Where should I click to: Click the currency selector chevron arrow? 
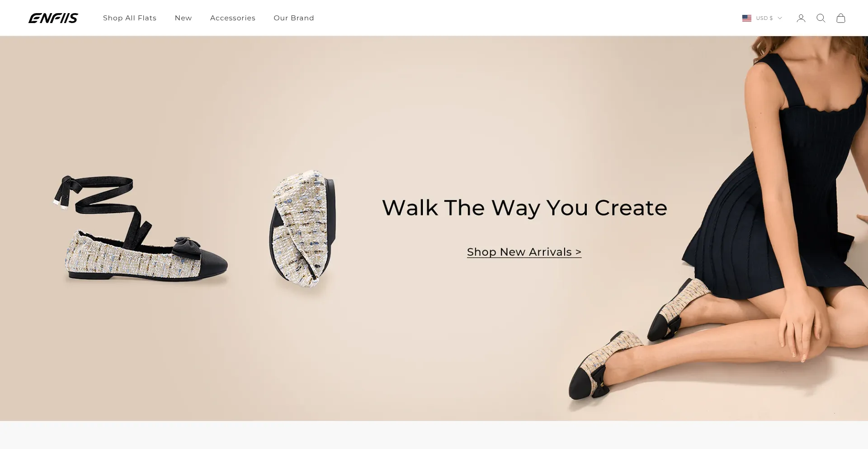780,18
